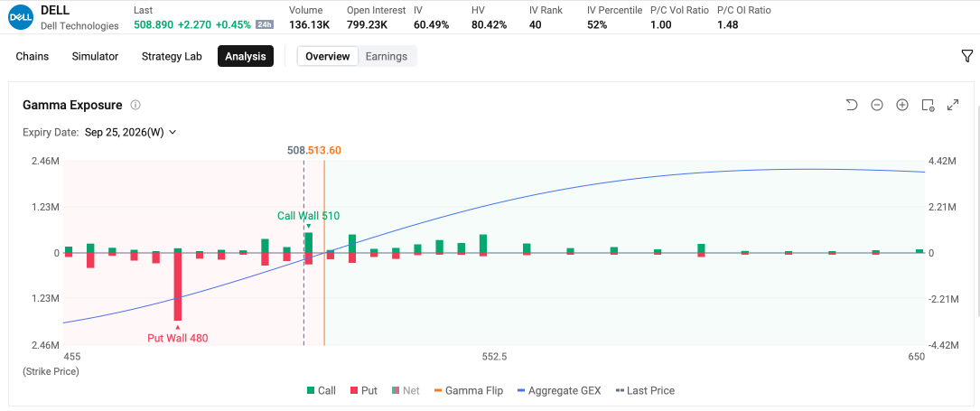Click the Gamma Exposure heading
Image resolution: width=980 pixels, height=411 pixels.
coord(72,105)
